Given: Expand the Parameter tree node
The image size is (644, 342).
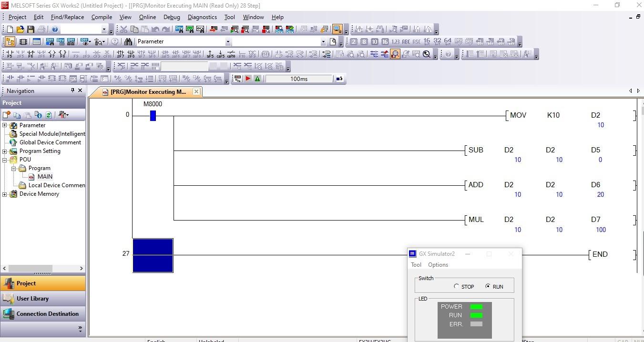Looking at the screenshot, I should 5,125.
